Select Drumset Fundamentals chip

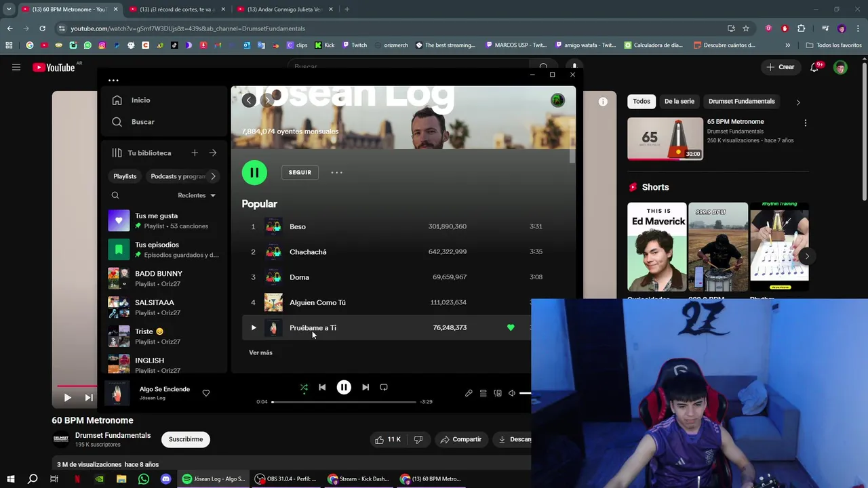(x=741, y=101)
